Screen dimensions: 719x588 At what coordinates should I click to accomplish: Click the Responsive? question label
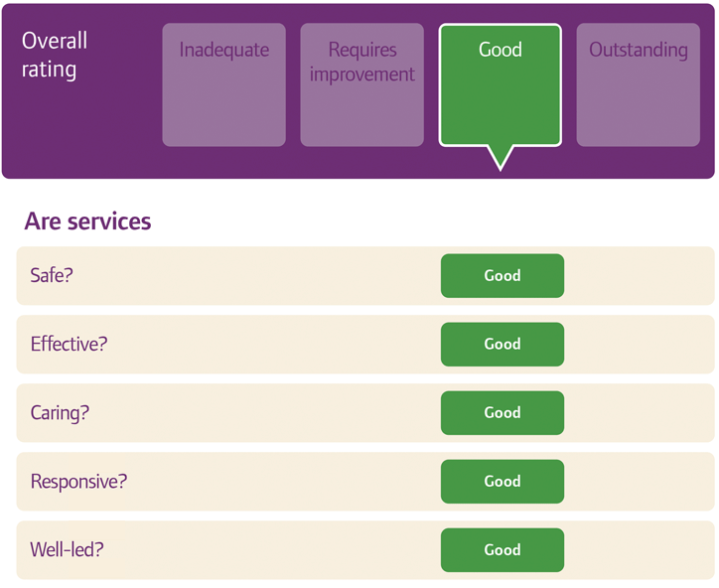[x=78, y=482]
